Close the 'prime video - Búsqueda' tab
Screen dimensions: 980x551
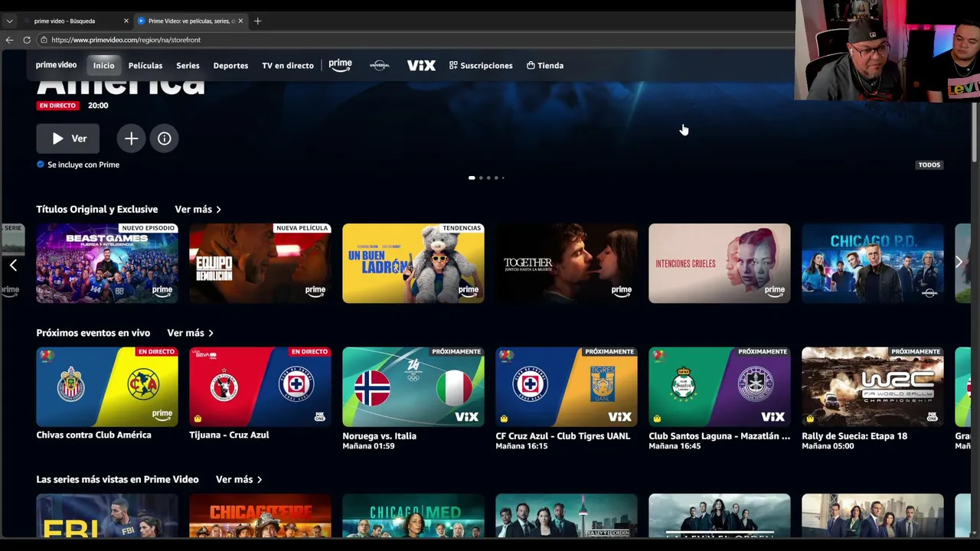click(x=126, y=21)
